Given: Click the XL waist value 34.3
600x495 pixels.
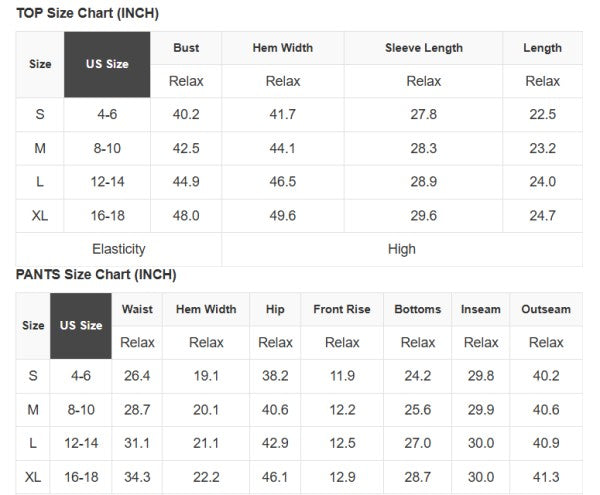Looking at the screenshot, I should [137, 477].
